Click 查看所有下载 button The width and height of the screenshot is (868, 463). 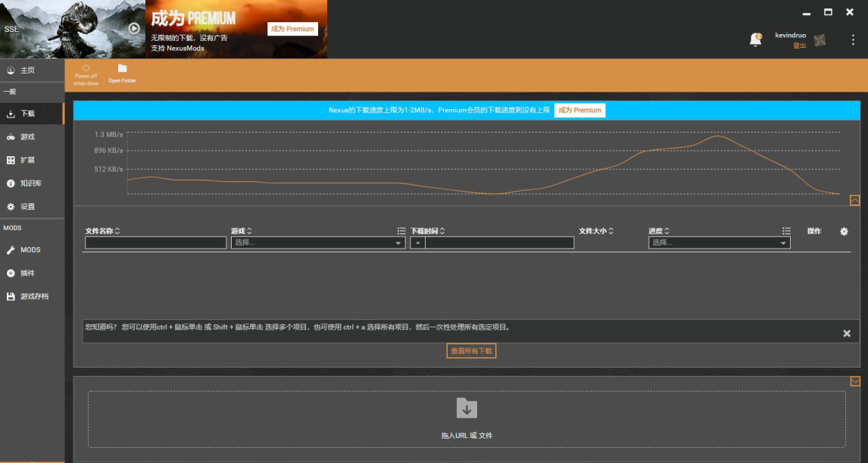point(471,351)
